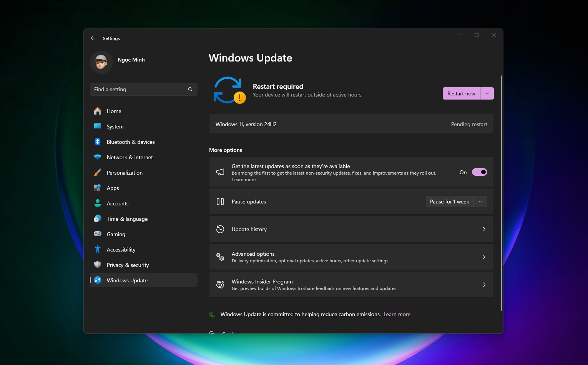Open Update history
This screenshot has height=365, width=588.
click(351, 229)
